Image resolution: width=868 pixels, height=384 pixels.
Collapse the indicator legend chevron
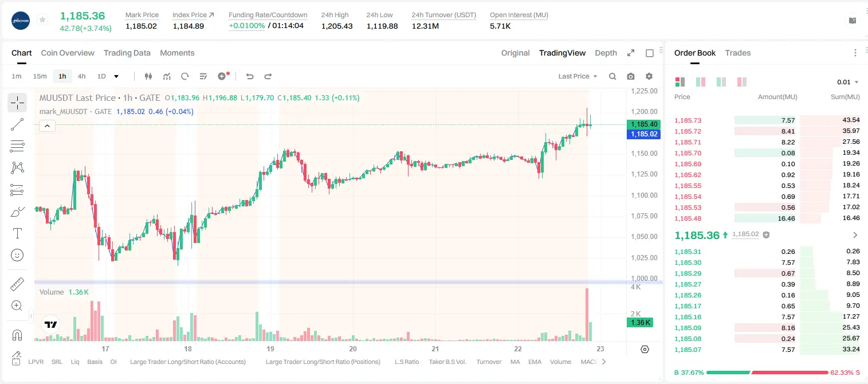[x=47, y=126]
